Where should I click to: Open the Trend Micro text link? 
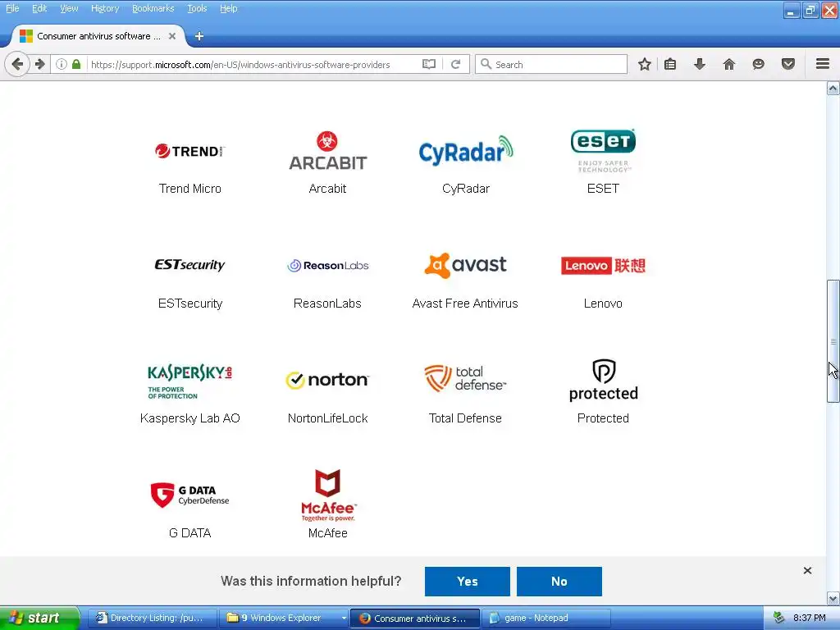pos(190,189)
